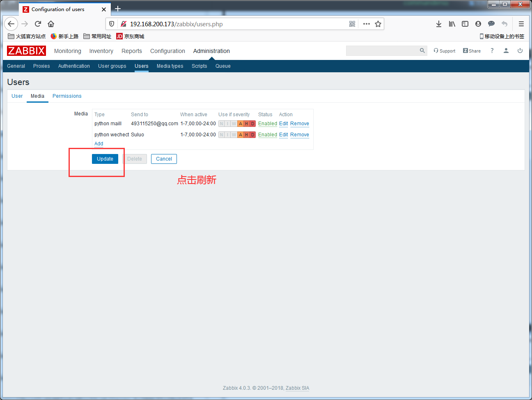Close the Configuration of users tab

(104, 9)
